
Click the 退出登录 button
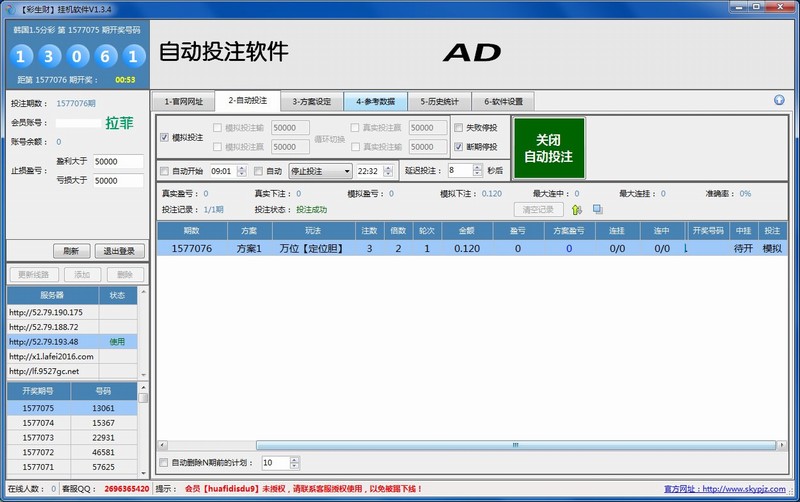coord(119,251)
